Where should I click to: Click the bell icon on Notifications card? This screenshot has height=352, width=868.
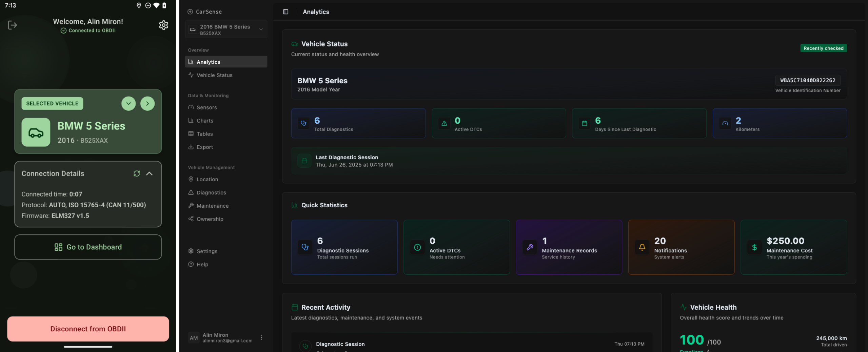pos(642,247)
